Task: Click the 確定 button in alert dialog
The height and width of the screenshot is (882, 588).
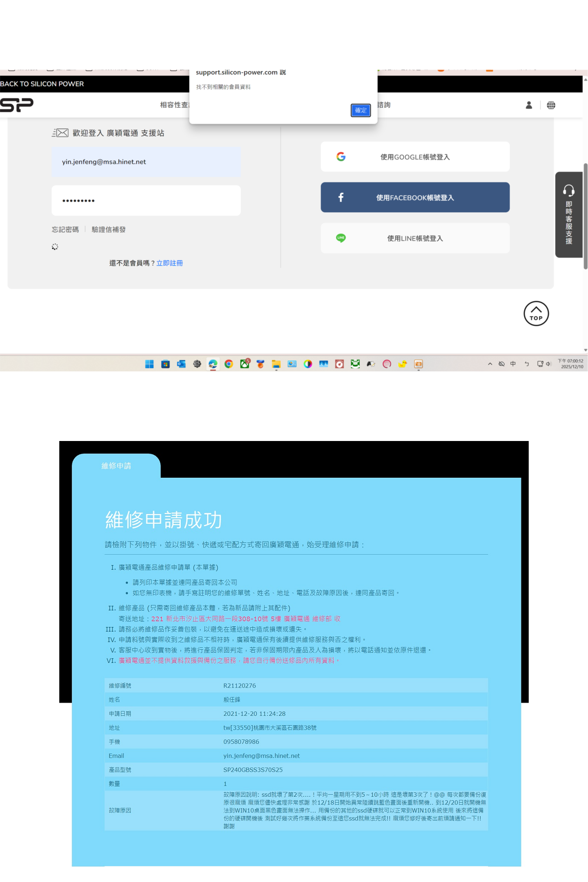Action: 361,110
